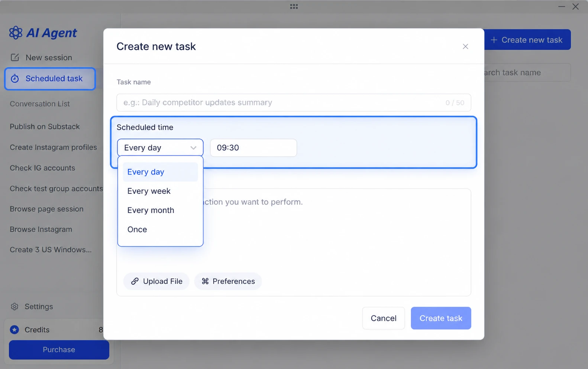Click the search task name field

click(527, 73)
